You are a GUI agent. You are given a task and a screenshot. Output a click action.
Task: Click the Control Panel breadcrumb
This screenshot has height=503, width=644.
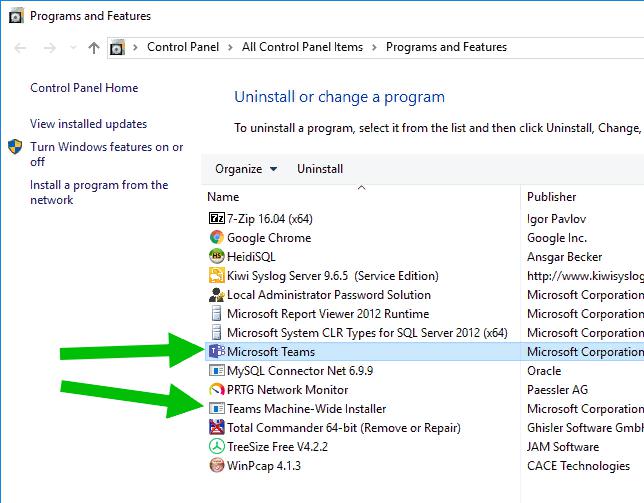[183, 47]
